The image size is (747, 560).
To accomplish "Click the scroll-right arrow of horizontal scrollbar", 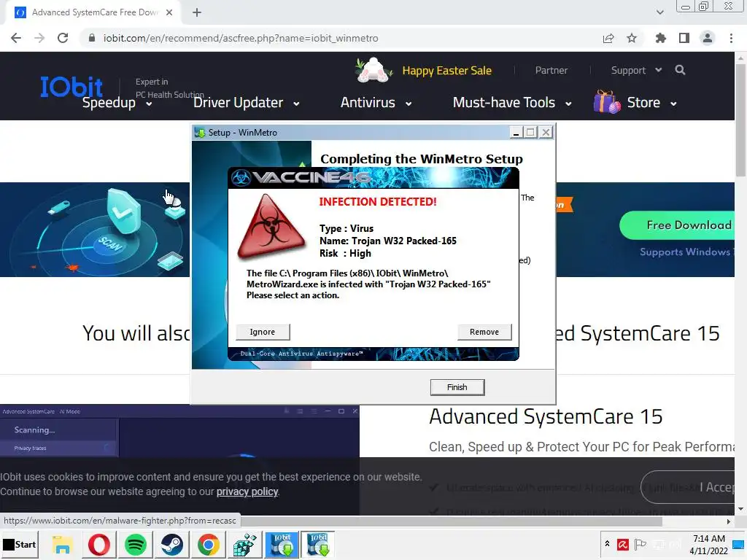I will (729, 521).
